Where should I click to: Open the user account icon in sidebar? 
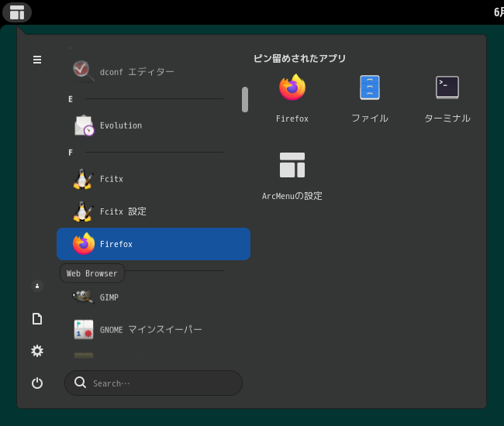(37, 286)
